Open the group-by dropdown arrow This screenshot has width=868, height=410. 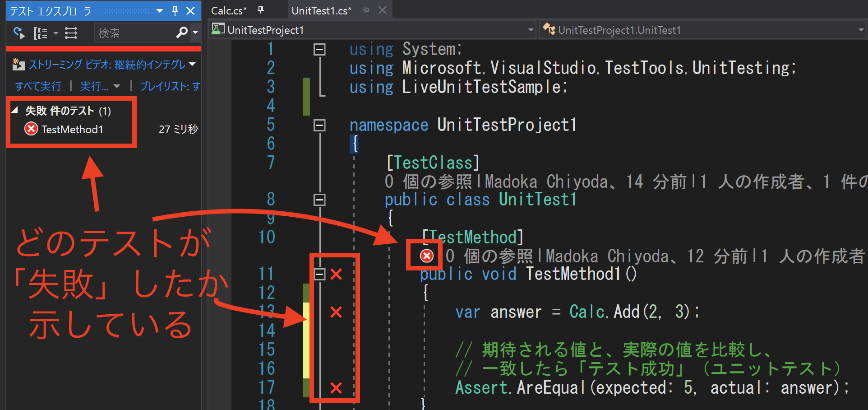click(56, 33)
